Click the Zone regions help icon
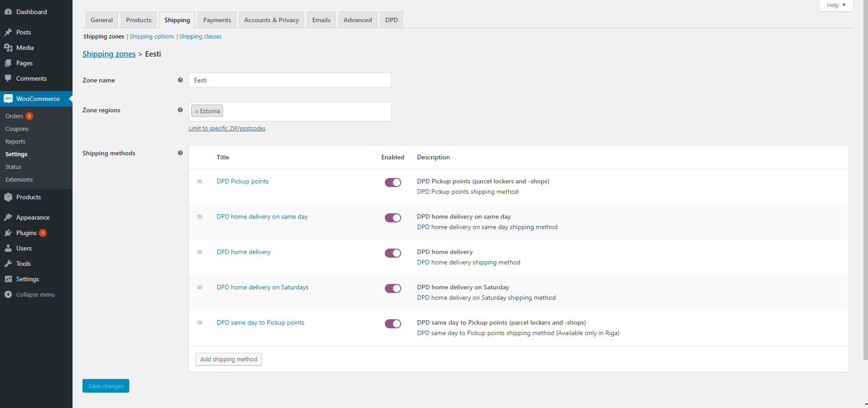 (180, 110)
